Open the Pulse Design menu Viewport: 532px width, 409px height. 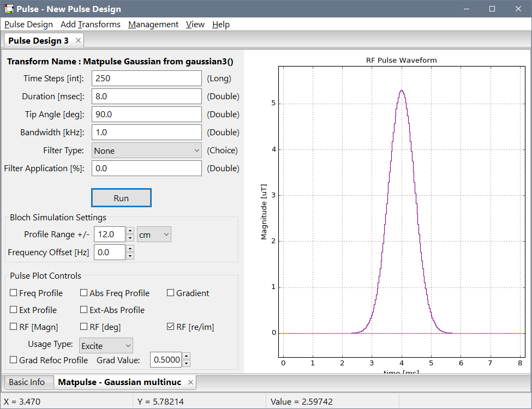pyautogui.click(x=28, y=25)
